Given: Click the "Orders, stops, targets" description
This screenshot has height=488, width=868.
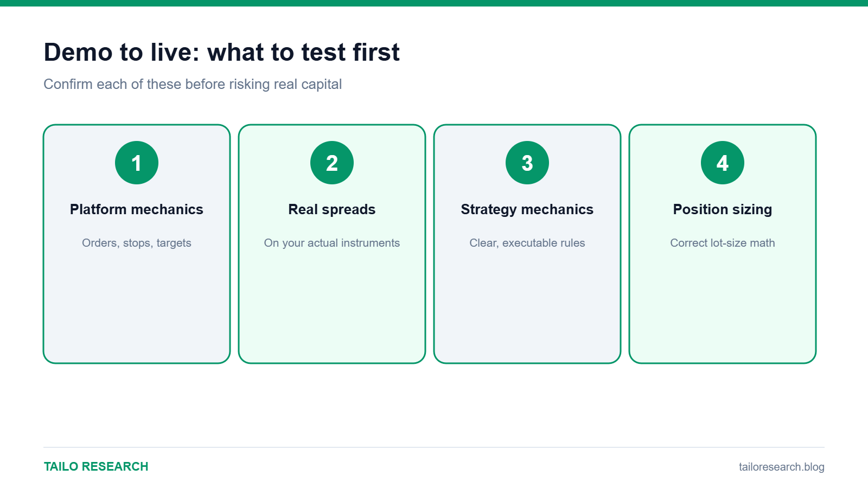Looking at the screenshot, I should pyautogui.click(x=137, y=243).
